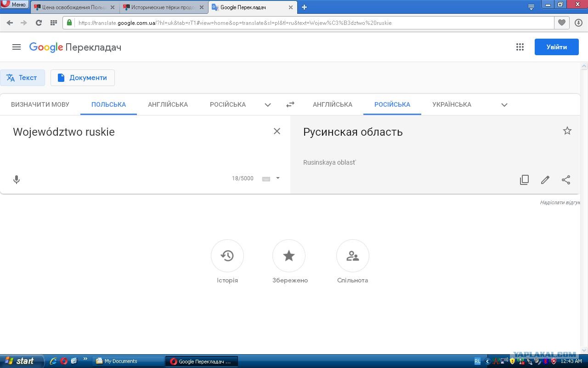The image size is (588, 368).
Task: Close the 'Цена освобождения Польши' tab
Action: coord(113,7)
